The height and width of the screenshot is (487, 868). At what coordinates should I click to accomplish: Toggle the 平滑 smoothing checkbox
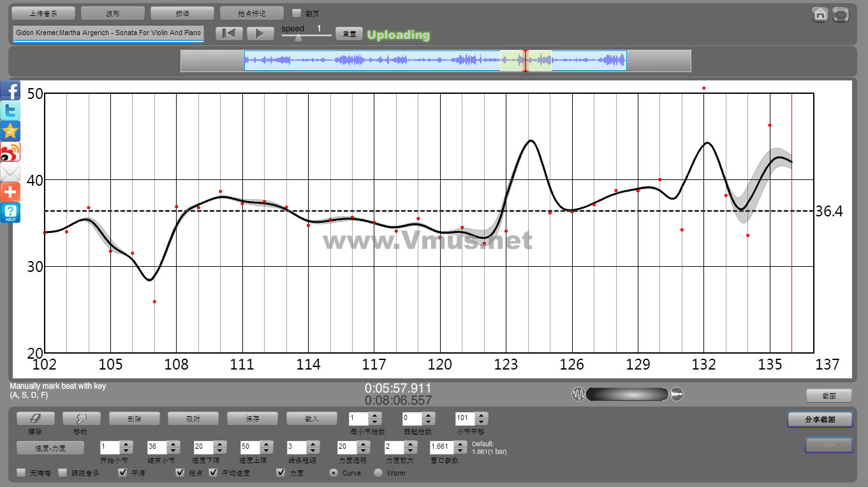[x=123, y=473]
